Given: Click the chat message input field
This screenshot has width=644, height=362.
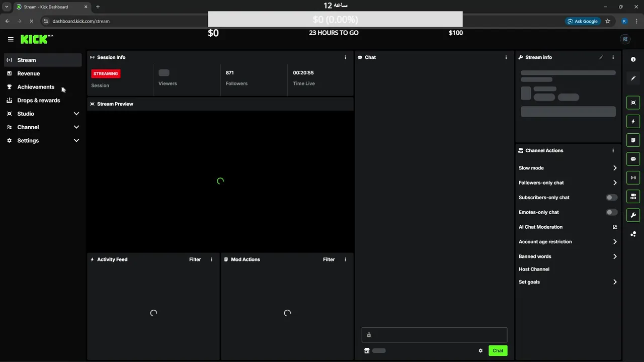Looking at the screenshot, I should [434, 335].
